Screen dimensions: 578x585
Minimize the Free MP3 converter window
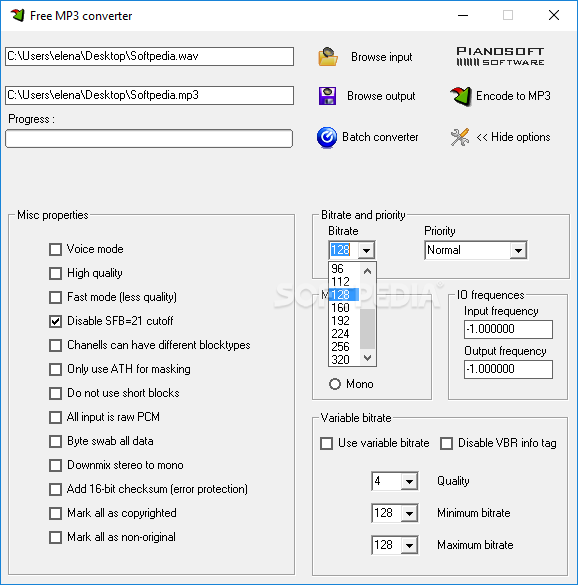(463, 15)
